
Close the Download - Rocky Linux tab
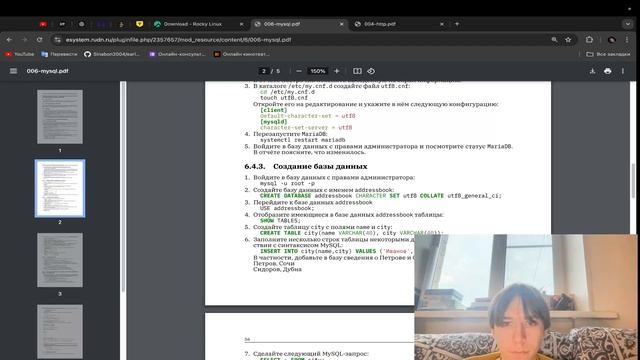[241, 24]
